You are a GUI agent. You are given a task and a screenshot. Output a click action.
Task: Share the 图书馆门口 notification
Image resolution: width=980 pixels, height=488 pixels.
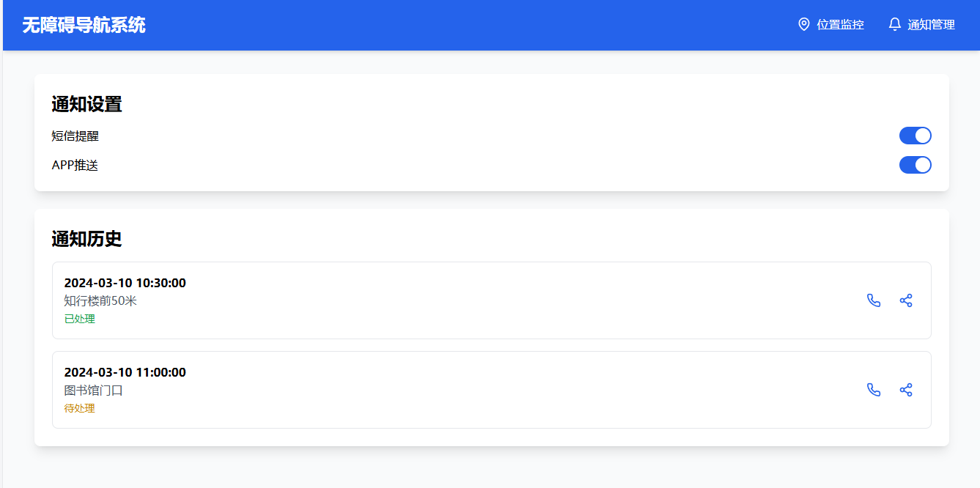point(906,390)
